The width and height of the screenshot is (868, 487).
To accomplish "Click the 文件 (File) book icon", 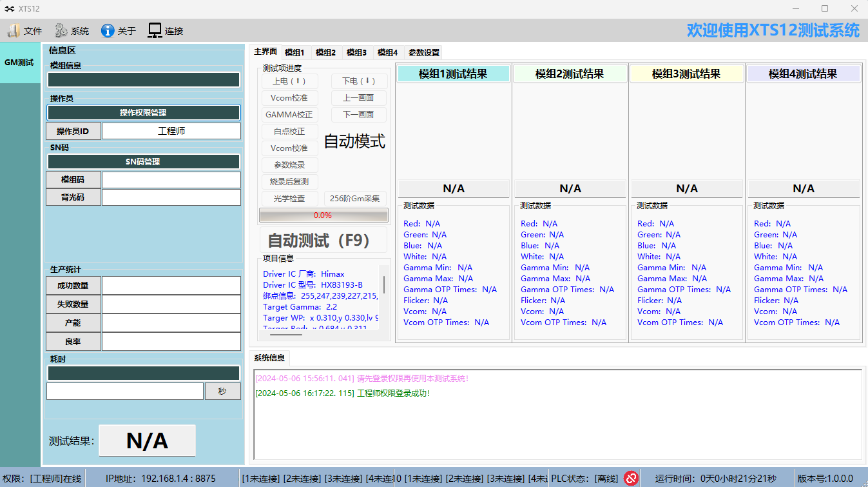I will (14, 30).
